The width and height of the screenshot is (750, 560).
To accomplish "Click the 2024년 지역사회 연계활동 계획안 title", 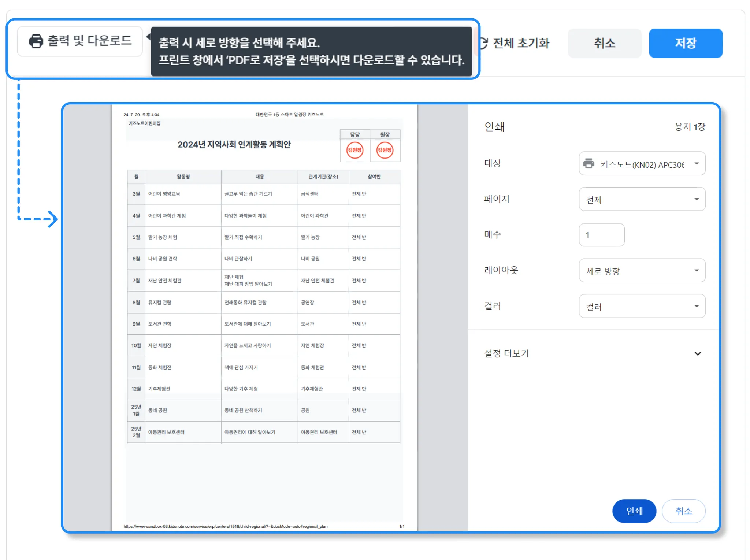I will (234, 145).
